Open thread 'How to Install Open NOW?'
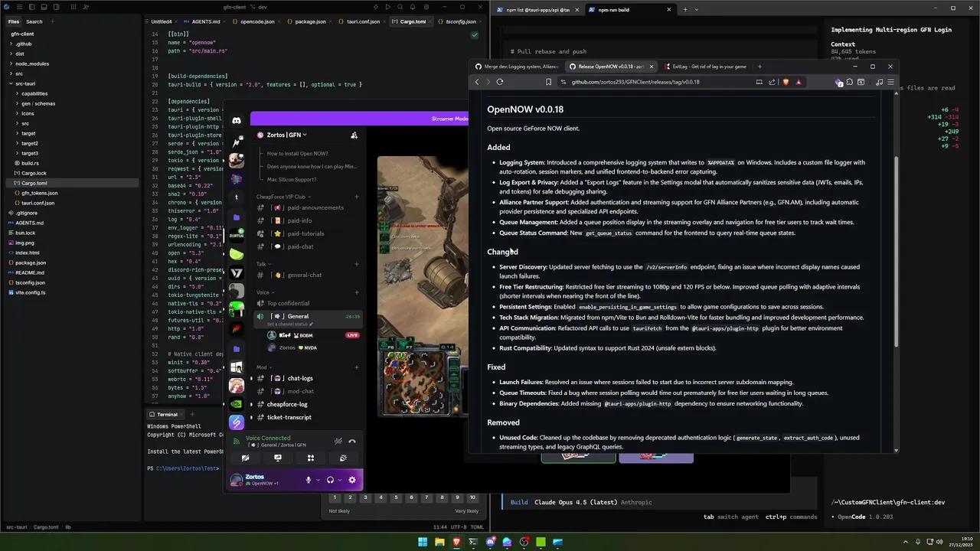This screenshot has height=551, width=980. tap(297, 154)
